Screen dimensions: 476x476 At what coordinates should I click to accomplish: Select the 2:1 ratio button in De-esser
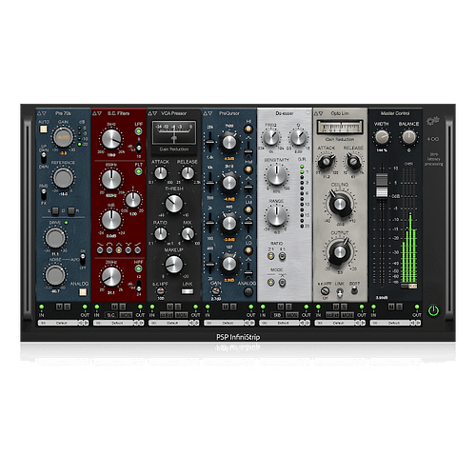pos(270,256)
